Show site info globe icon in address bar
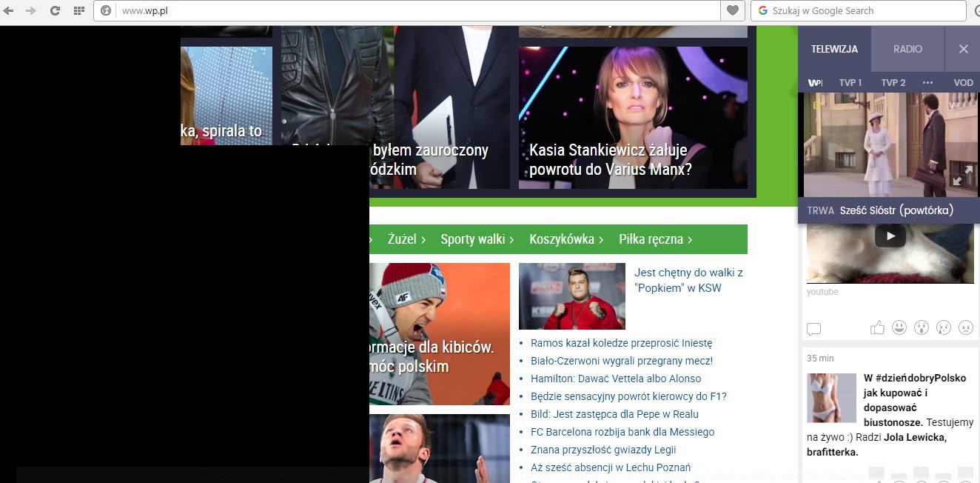 106,10
